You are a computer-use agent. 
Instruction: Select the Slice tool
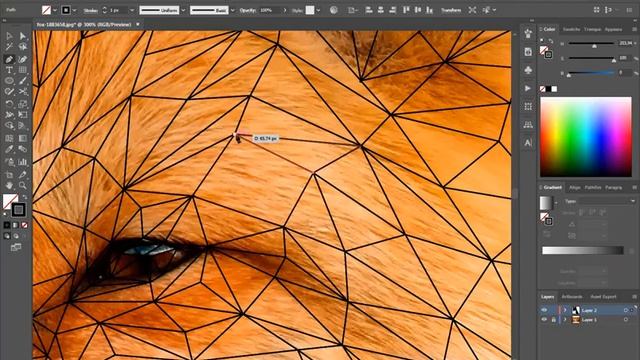coord(23,175)
